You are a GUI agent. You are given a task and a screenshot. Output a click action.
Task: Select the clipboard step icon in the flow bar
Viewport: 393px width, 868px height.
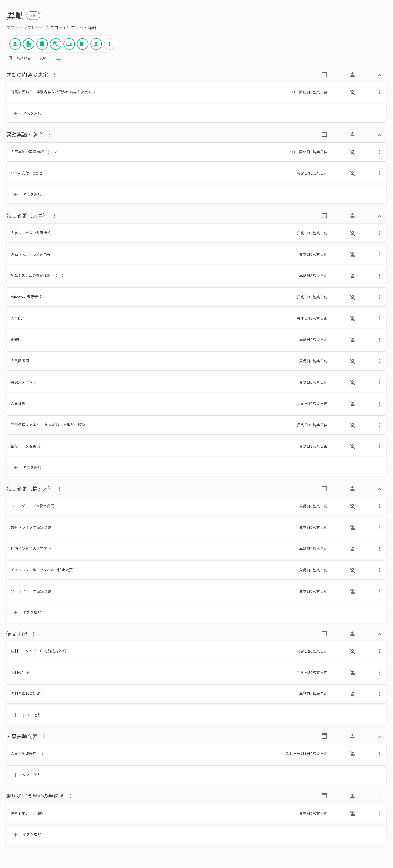(x=42, y=44)
